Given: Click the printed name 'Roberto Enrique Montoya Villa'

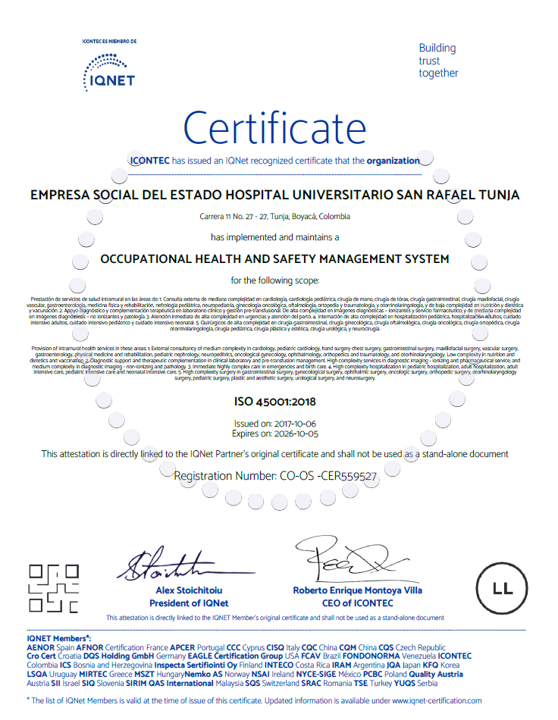Looking at the screenshot, I should [357, 590].
